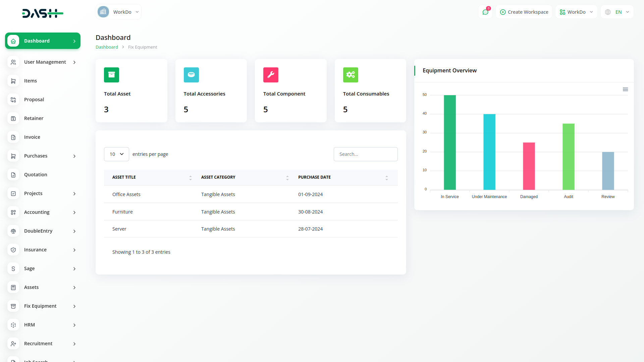This screenshot has height=362, width=644.
Task: Open the Quotation menu item
Action: 36,175
